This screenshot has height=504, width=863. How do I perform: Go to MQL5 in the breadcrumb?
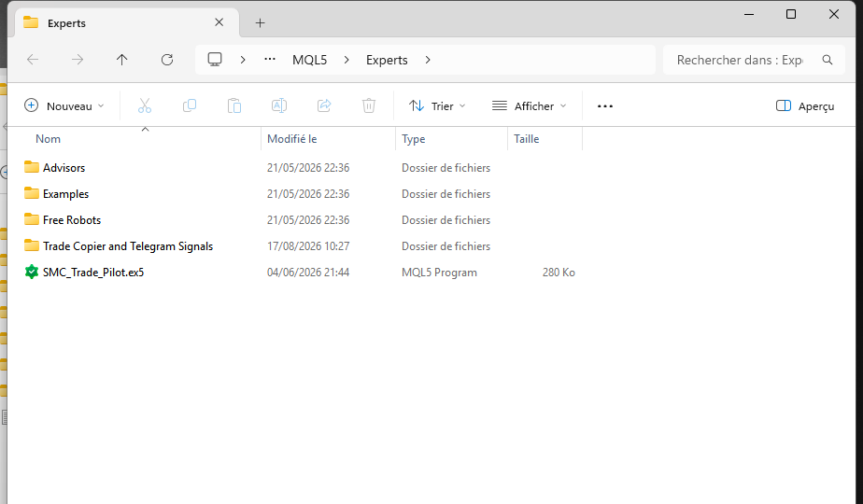[x=309, y=60]
